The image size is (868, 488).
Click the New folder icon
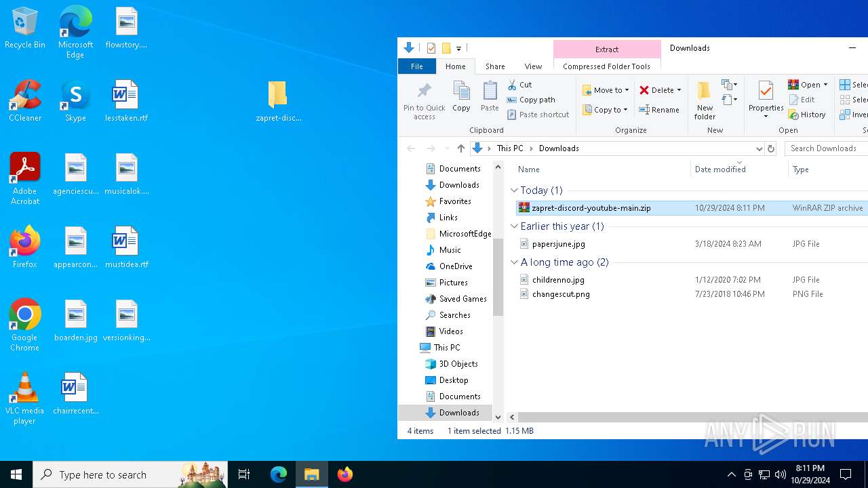click(x=705, y=100)
